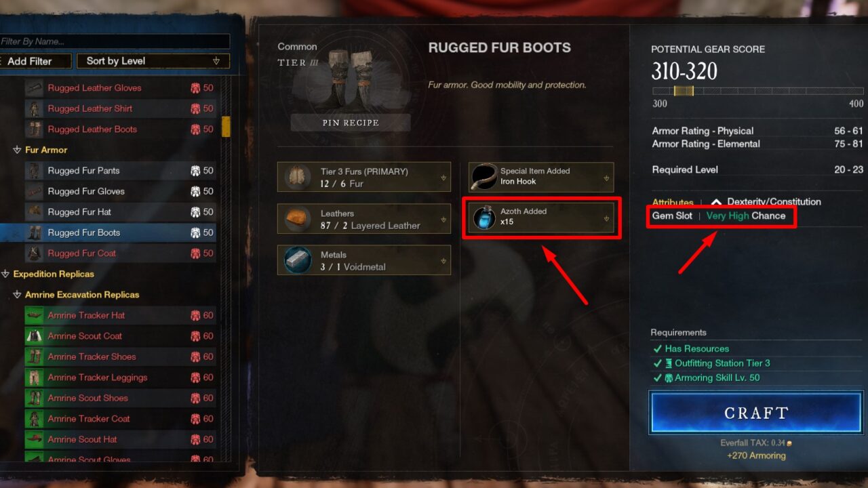
Task: Select the Amrine Tracker Hat recipe icon
Action: [34, 315]
